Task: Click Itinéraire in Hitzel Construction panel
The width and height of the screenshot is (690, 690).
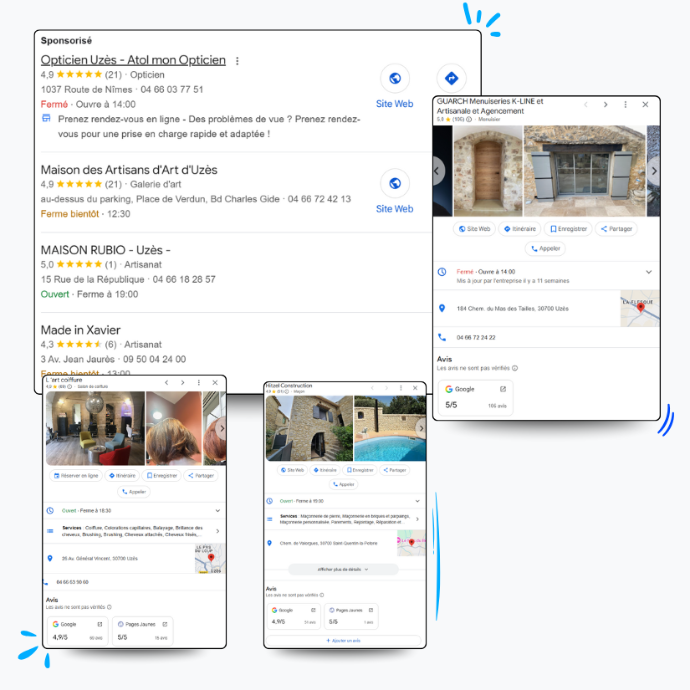Action: [x=325, y=470]
